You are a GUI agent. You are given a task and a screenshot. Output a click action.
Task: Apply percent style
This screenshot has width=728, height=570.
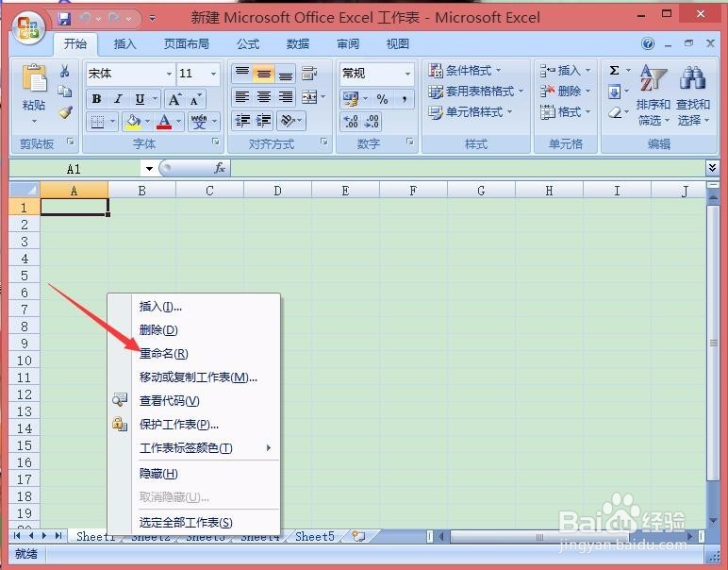pyautogui.click(x=382, y=99)
